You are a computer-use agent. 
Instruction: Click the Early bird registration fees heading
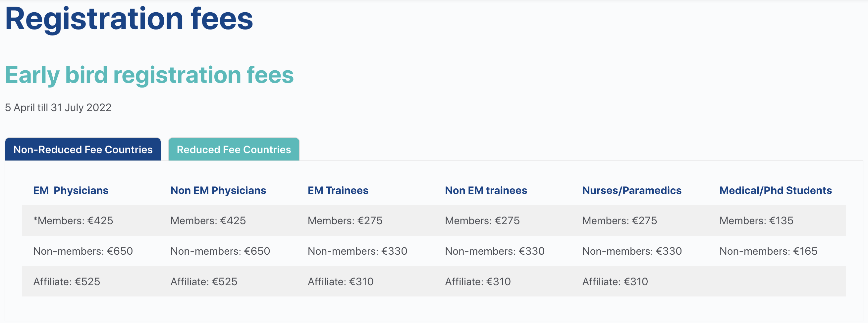tap(149, 75)
